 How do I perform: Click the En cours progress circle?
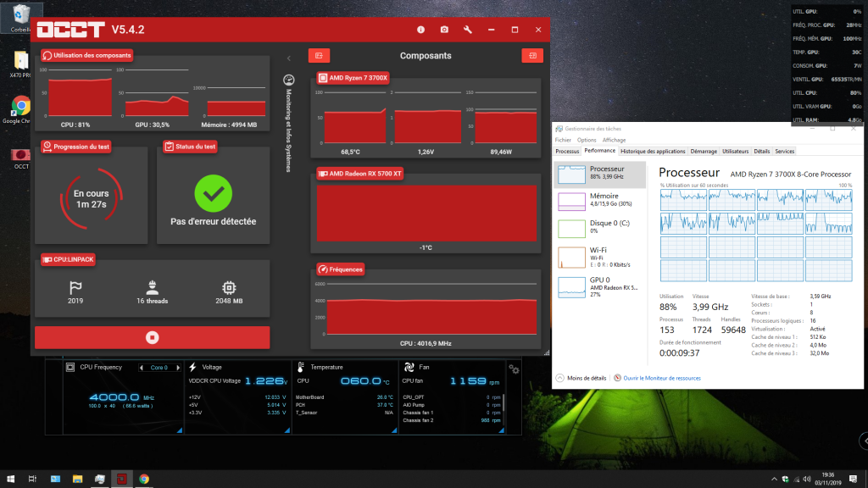92,199
